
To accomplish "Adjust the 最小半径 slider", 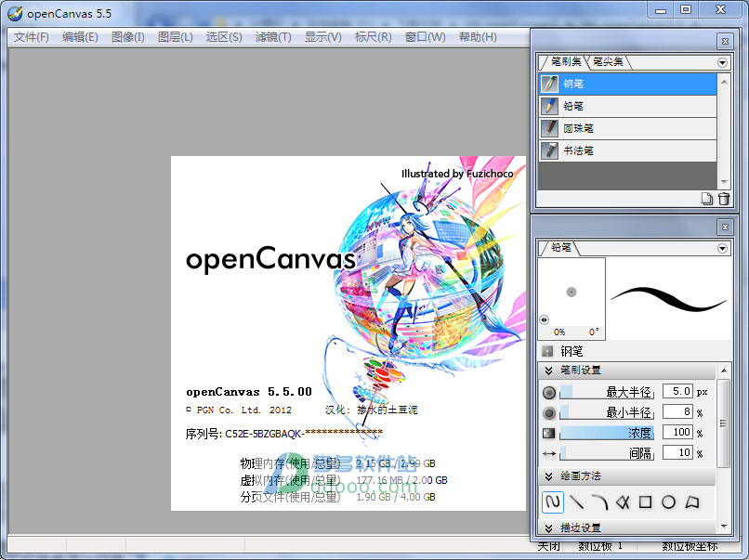I will (607, 412).
